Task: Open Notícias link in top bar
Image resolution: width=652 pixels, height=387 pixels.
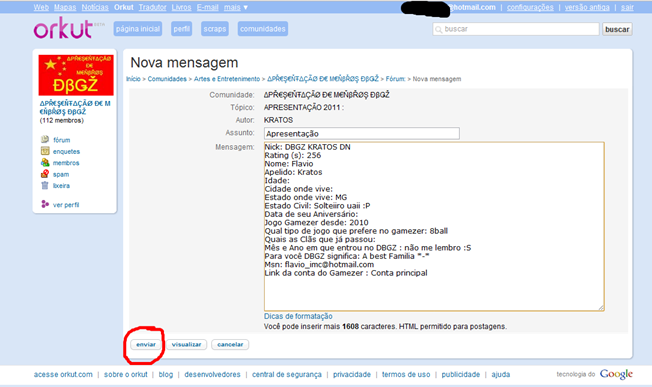Action: (95, 7)
